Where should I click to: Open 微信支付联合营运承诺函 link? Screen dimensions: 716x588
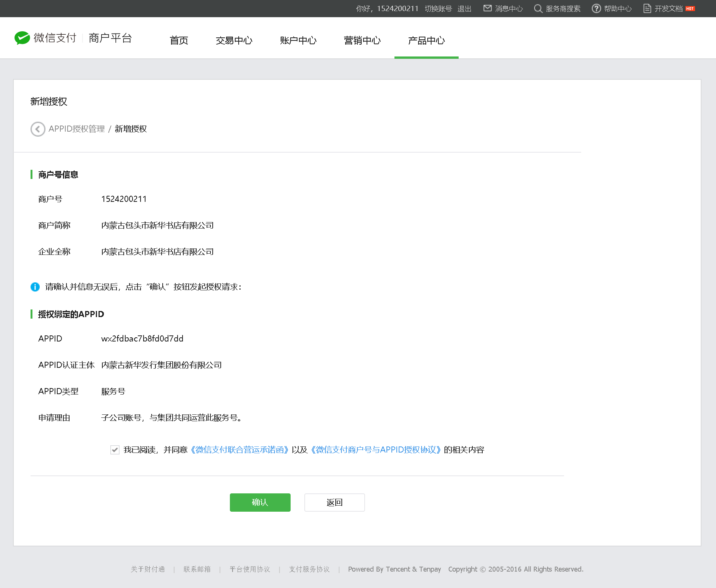tap(239, 450)
